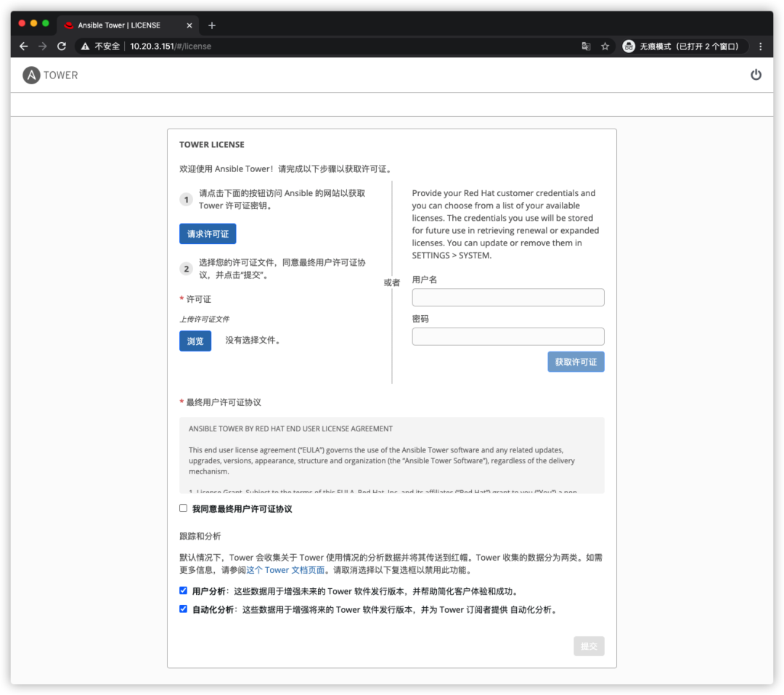Disable the 自动化分析 checkbox

click(x=183, y=610)
